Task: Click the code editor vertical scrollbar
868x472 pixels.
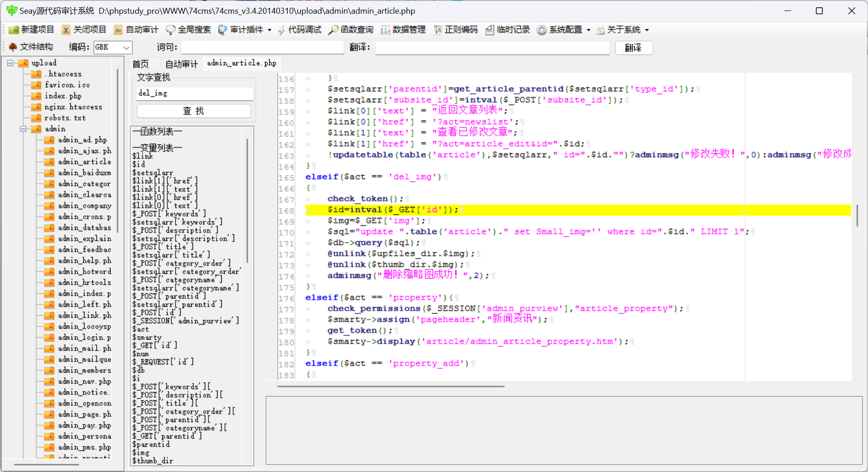Action: pos(857,215)
